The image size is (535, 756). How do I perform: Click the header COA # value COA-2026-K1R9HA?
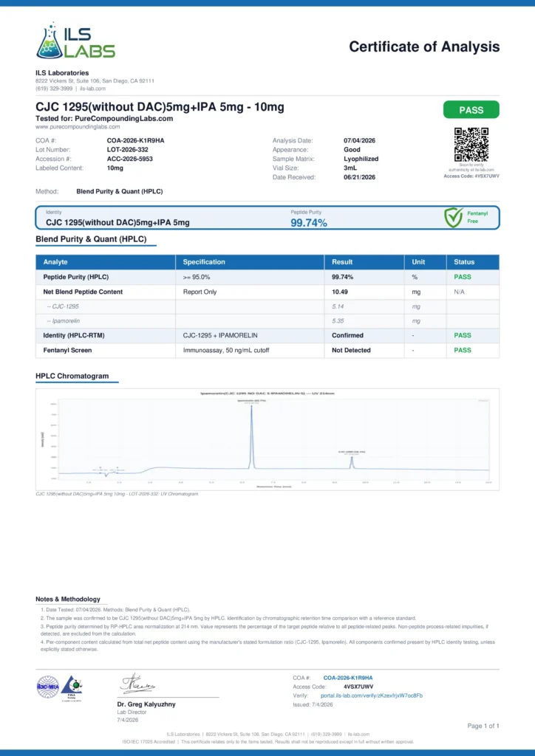tap(135, 140)
